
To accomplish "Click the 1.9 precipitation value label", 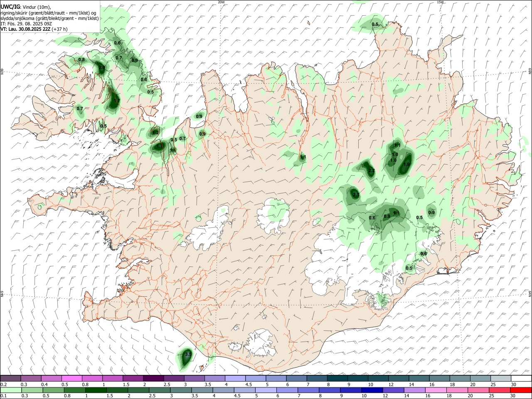I will (x=406, y=165).
